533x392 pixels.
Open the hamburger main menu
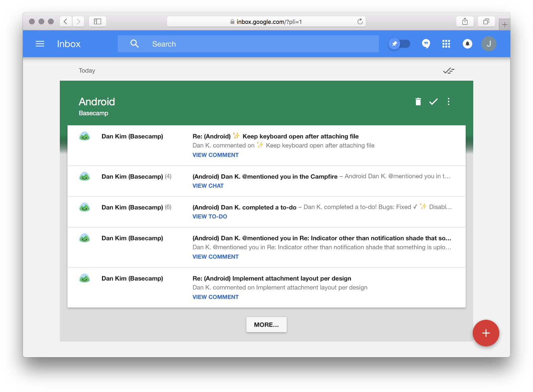coord(40,44)
